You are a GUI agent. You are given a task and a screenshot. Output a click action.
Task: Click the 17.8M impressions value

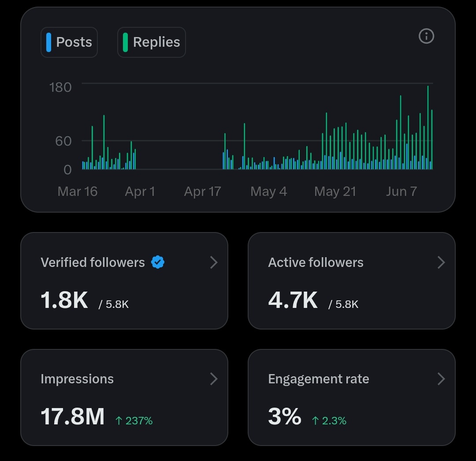[x=73, y=416]
